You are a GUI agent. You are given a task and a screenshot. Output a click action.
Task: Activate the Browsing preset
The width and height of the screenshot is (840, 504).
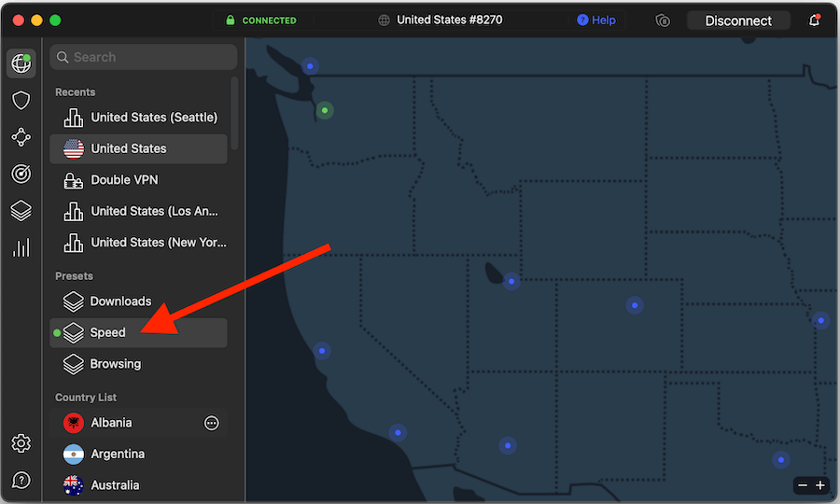tap(138, 364)
